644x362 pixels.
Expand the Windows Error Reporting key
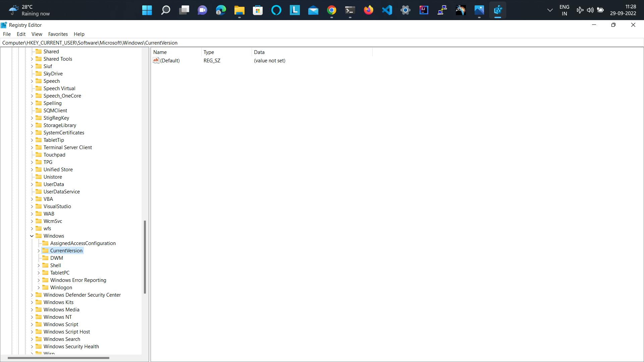click(x=39, y=280)
